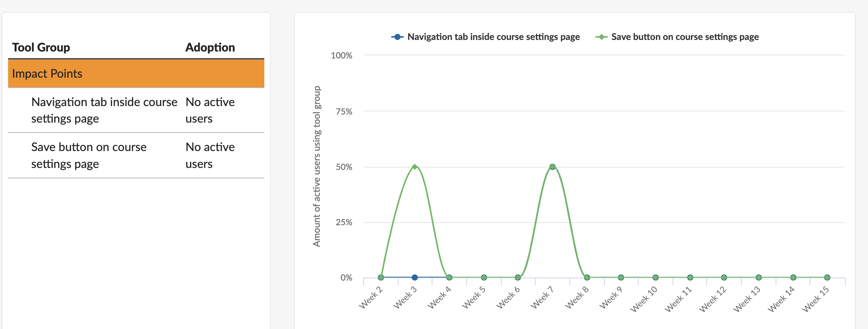Click Week 15 data point on chart
Image resolution: width=868 pixels, height=329 pixels.
pos(827,277)
